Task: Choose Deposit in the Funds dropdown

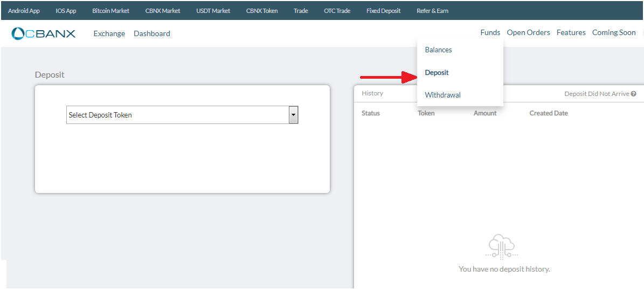Action: pyautogui.click(x=437, y=73)
